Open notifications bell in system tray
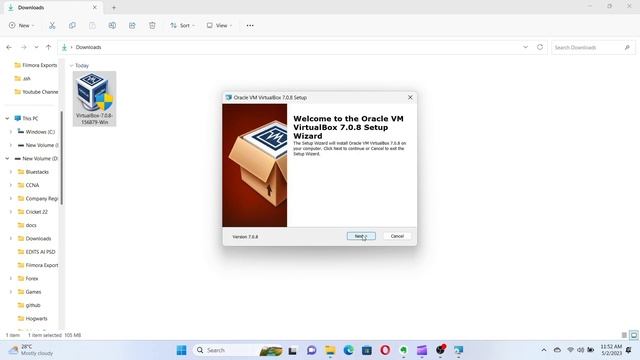Image resolution: width=640 pixels, height=360 pixels. coord(629,350)
